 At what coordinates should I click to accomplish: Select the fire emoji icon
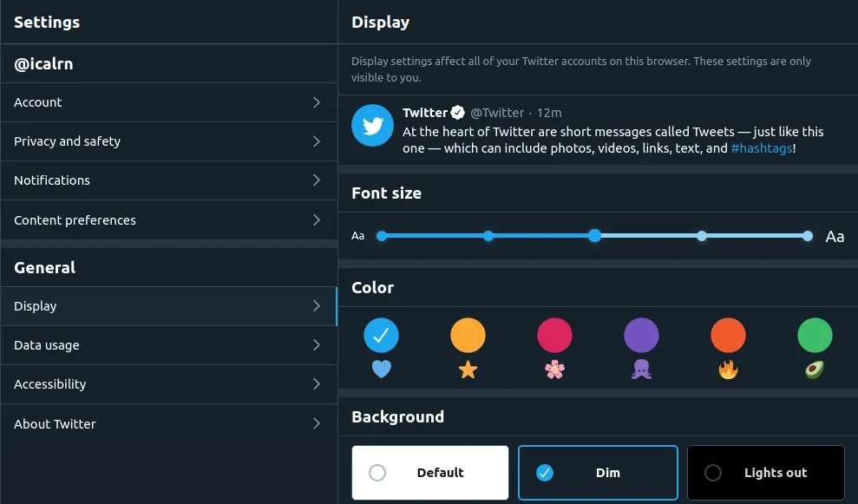[728, 370]
